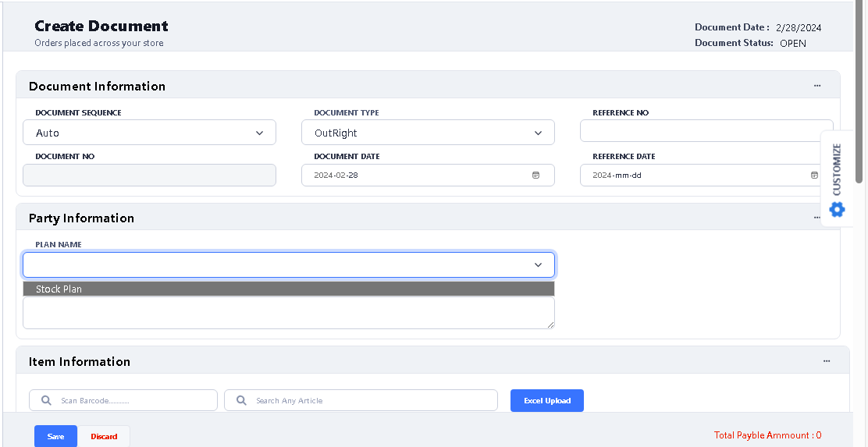
Task: Open Reference Date calendar picker icon
Action: [x=814, y=176]
